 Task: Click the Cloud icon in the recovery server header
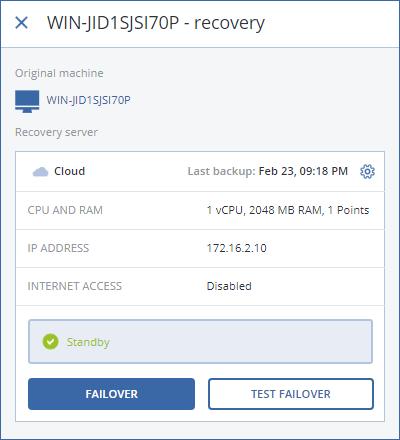(x=40, y=172)
